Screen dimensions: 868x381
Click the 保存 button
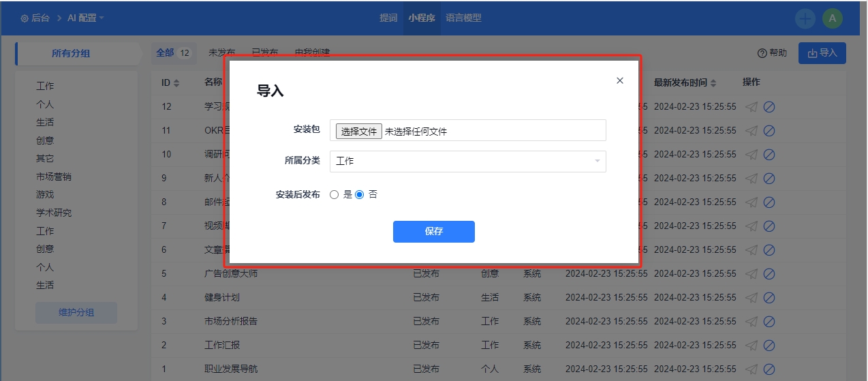433,232
